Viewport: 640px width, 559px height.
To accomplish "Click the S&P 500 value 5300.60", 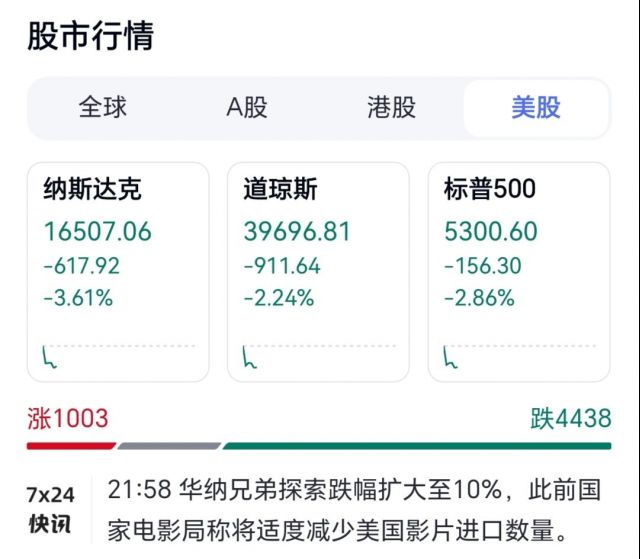I will click(x=490, y=232).
